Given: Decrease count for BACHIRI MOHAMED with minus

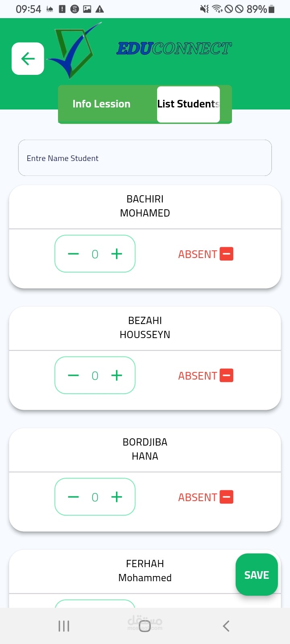Looking at the screenshot, I should [x=73, y=254].
